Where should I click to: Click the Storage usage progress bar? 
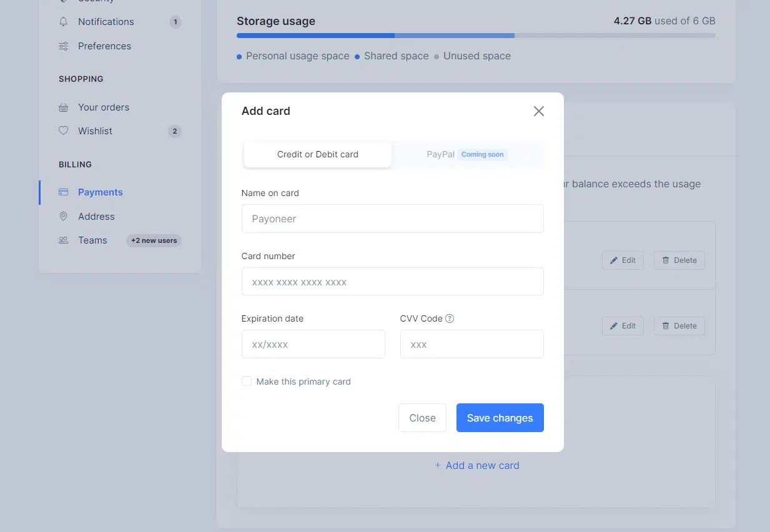point(476,36)
